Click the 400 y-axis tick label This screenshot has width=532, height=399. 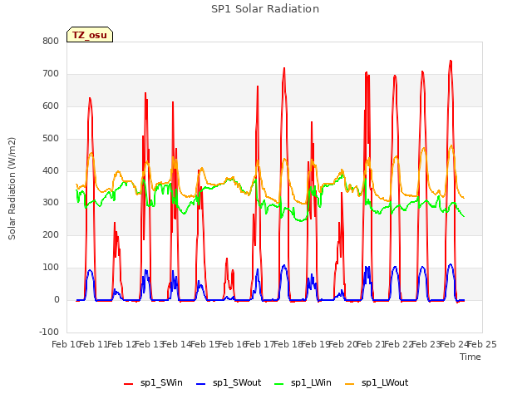[x=51, y=170]
